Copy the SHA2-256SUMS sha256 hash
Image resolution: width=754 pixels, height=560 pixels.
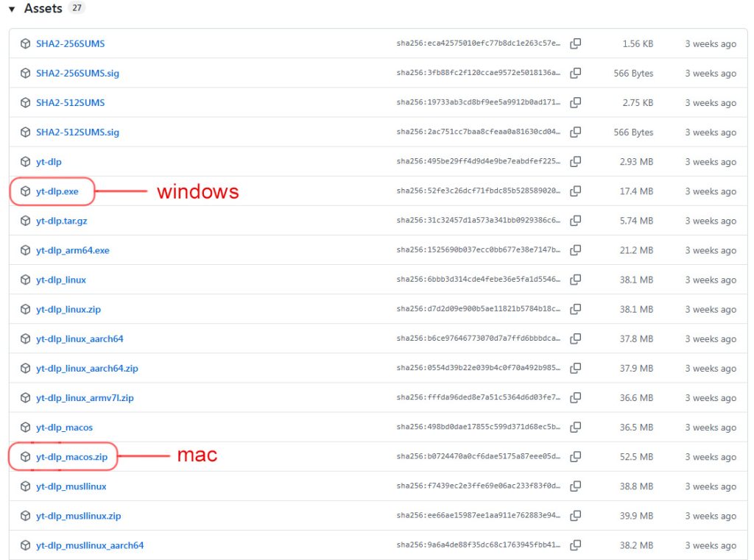[575, 43]
